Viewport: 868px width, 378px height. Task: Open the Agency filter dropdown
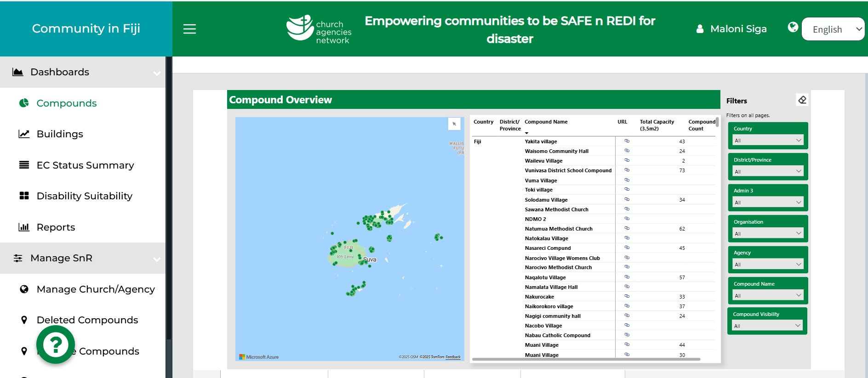[x=767, y=264]
